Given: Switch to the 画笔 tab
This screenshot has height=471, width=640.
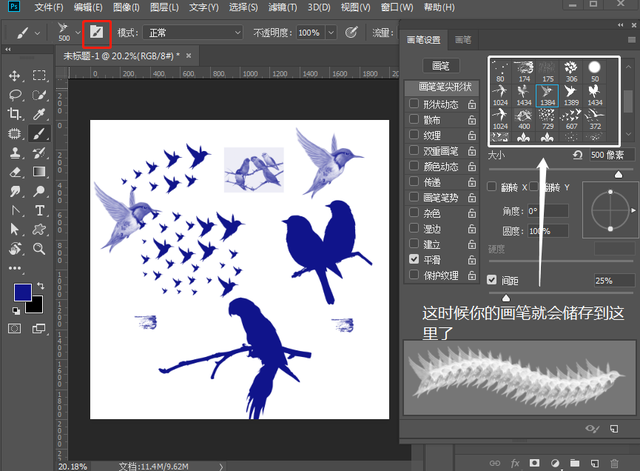Looking at the screenshot, I should click(464, 40).
